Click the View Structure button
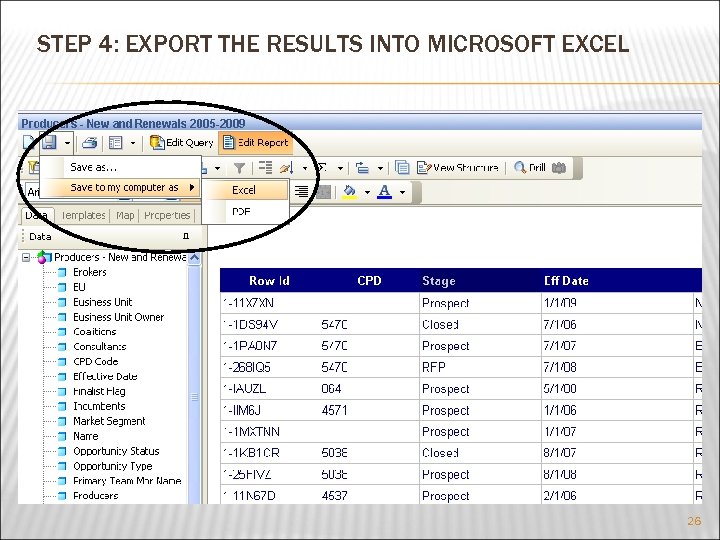Image resolution: width=720 pixels, height=540 pixels. [x=458, y=168]
